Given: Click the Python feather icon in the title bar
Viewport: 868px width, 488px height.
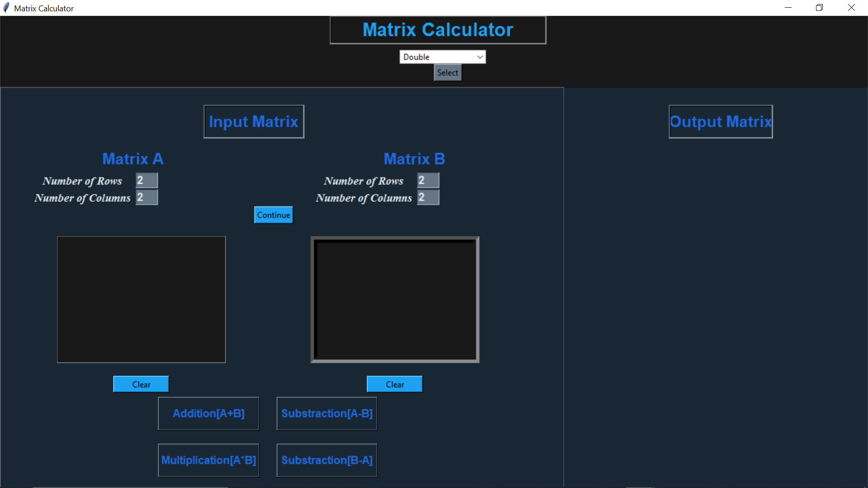Looking at the screenshot, I should pyautogui.click(x=6, y=8).
